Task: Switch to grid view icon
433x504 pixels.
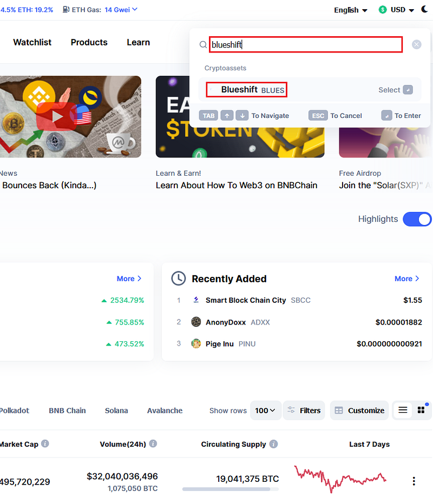Action: (421, 410)
